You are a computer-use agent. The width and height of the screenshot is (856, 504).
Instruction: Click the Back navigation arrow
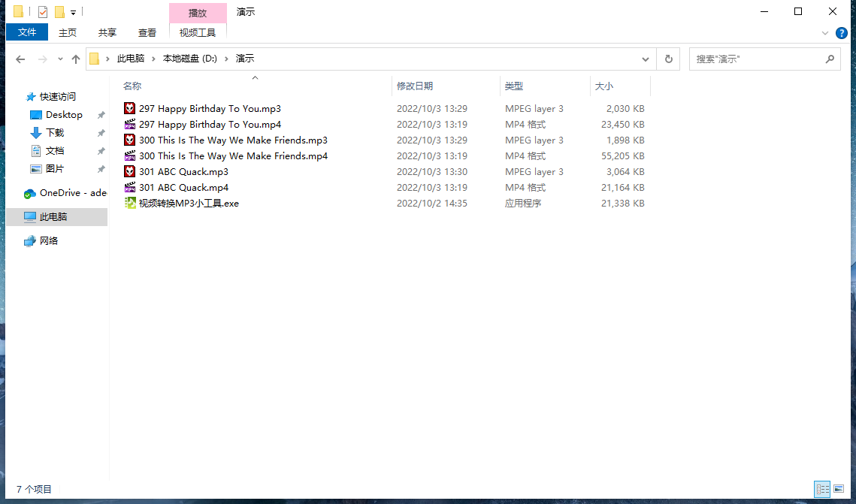tap(20, 59)
